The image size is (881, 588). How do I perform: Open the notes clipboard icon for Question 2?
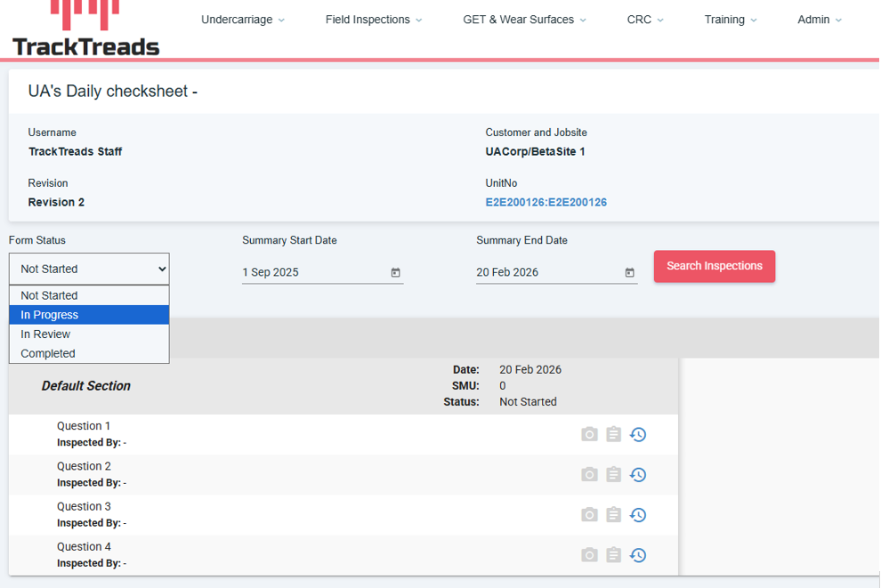(x=613, y=475)
